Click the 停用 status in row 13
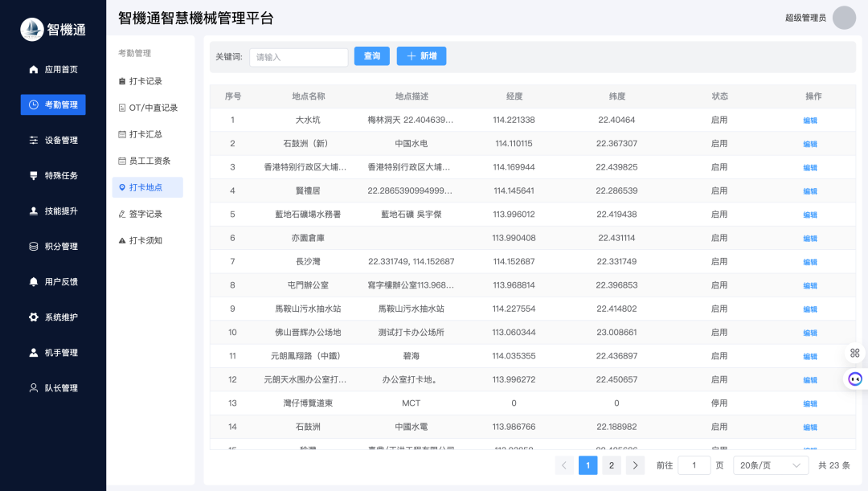The height and width of the screenshot is (491, 868). [x=719, y=403]
